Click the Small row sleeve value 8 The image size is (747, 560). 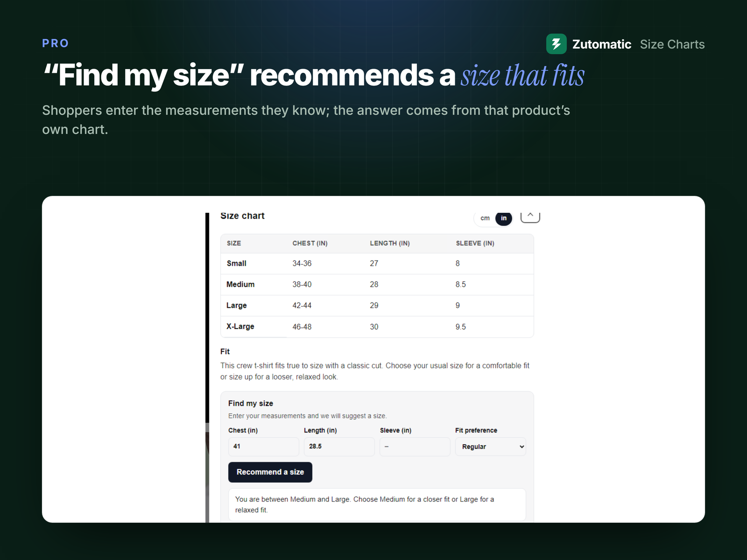click(x=458, y=263)
